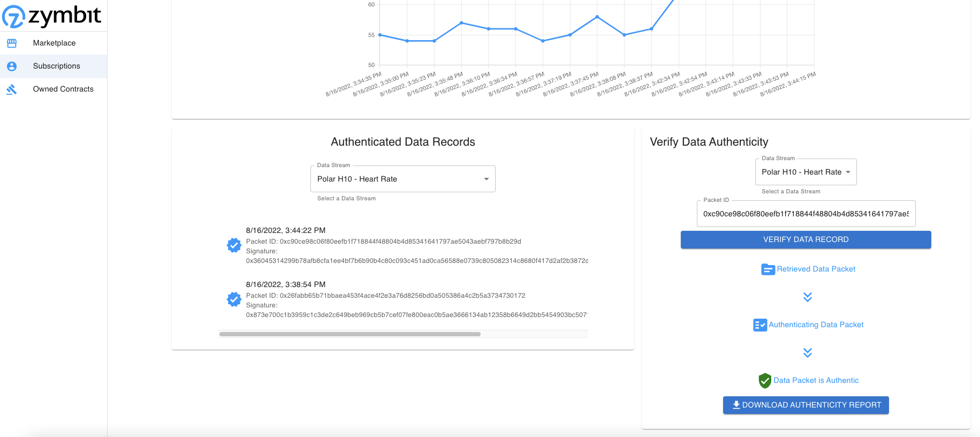Viewport: 980px width, 437px height.
Task: Click the Marketplace storefront icon
Action: [12, 43]
